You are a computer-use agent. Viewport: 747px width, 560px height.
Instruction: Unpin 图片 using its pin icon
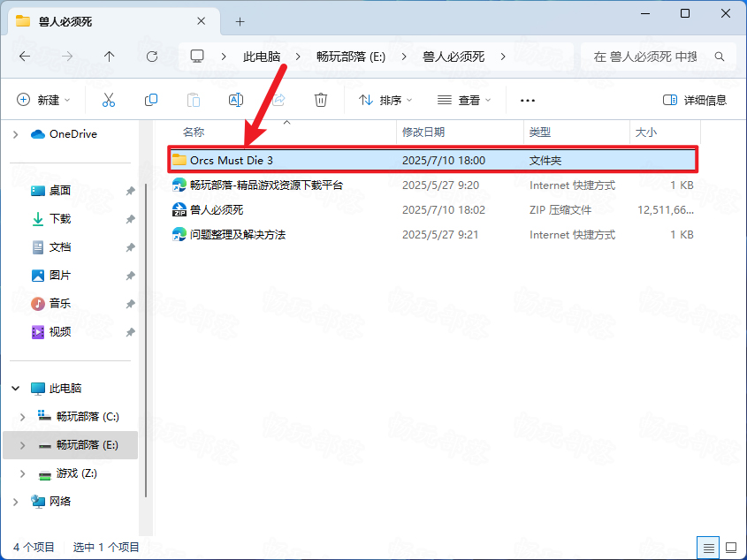click(x=130, y=276)
